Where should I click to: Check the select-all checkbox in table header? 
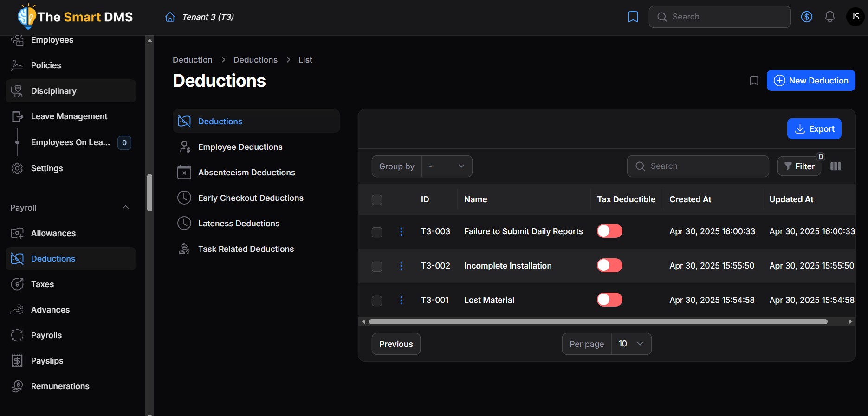pyautogui.click(x=377, y=199)
